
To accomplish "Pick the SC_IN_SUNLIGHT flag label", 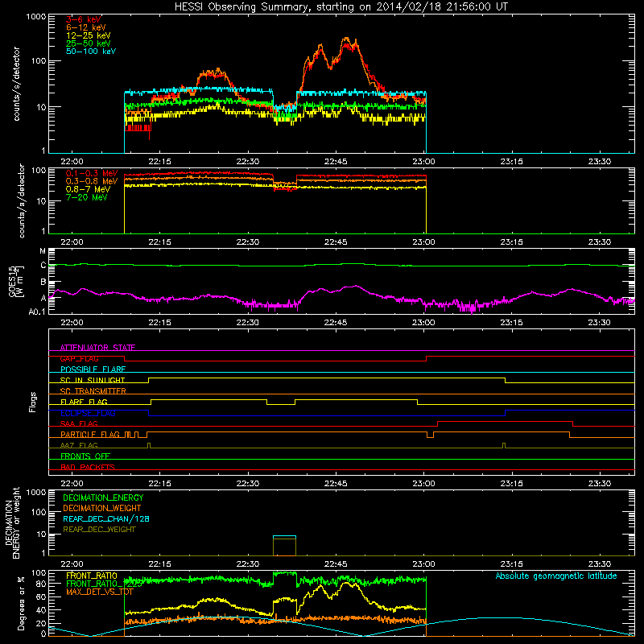I will click(x=93, y=380).
